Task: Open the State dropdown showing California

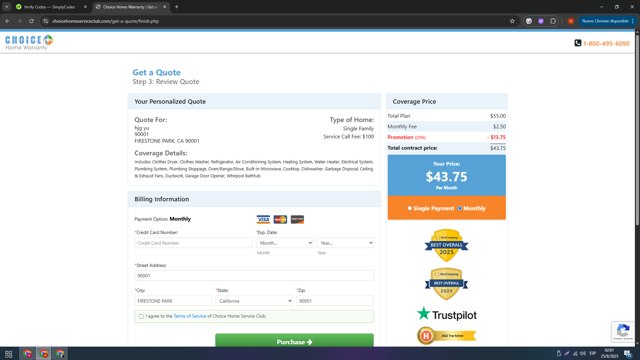Action: (x=254, y=301)
